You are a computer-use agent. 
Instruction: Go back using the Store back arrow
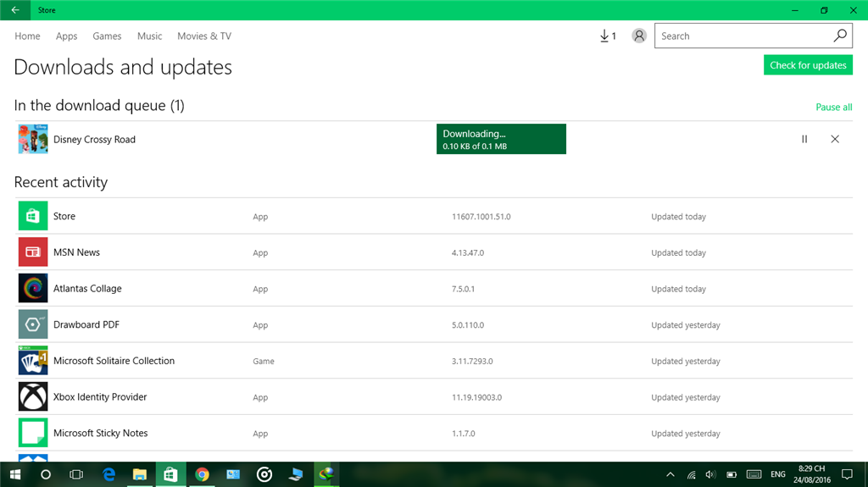click(x=15, y=10)
